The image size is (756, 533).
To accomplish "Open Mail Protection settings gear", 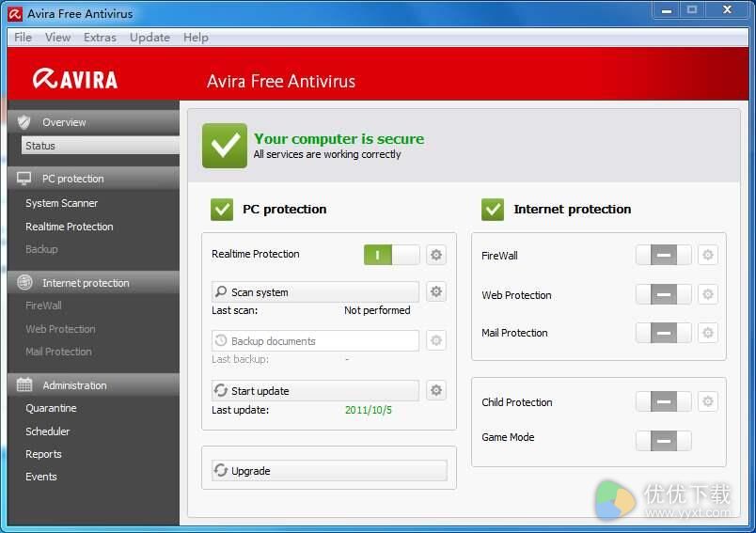I will coord(707,333).
